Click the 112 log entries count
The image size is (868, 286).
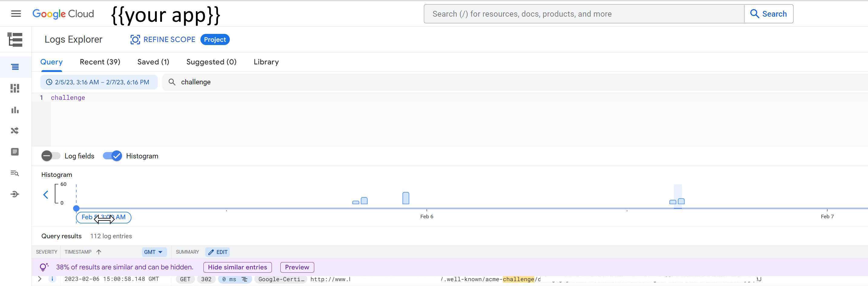[x=111, y=236]
